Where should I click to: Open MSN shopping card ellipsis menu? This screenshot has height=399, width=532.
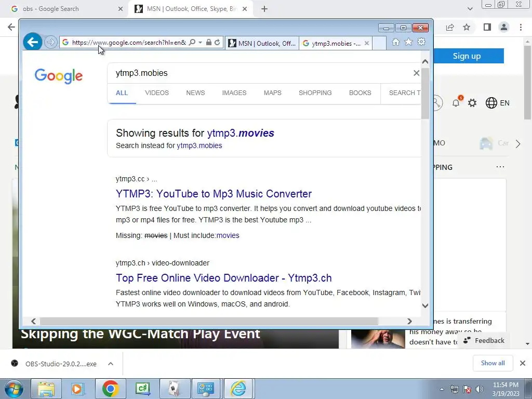click(x=500, y=167)
